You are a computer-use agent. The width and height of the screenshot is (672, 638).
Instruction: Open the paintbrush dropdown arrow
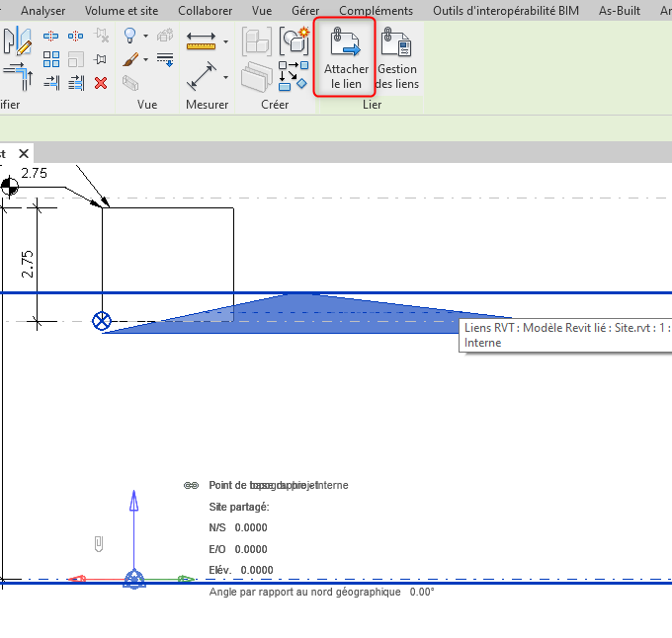(x=146, y=60)
